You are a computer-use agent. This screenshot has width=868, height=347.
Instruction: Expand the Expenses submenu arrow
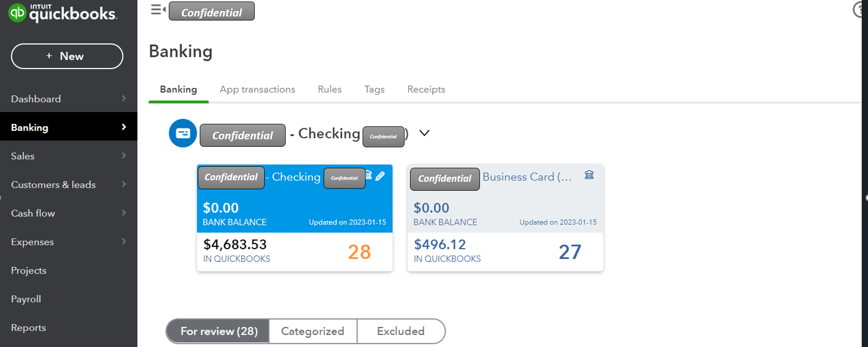[x=124, y=242]
